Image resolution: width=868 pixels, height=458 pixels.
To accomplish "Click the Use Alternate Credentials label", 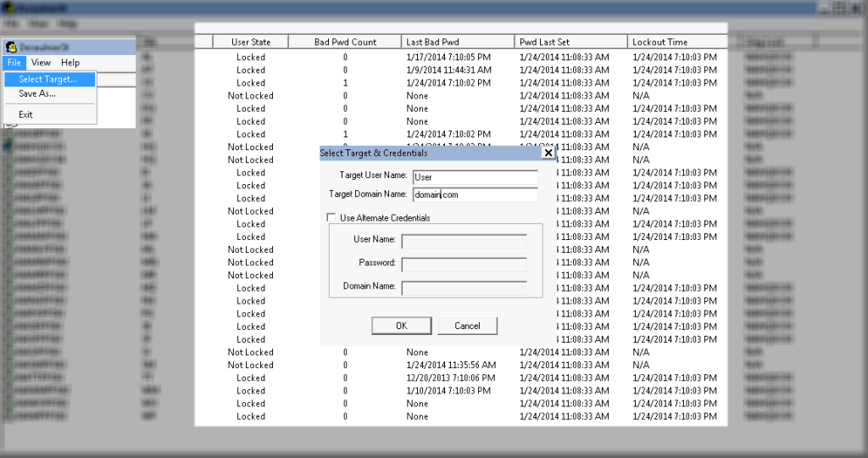I will click(x=385, y=218).
